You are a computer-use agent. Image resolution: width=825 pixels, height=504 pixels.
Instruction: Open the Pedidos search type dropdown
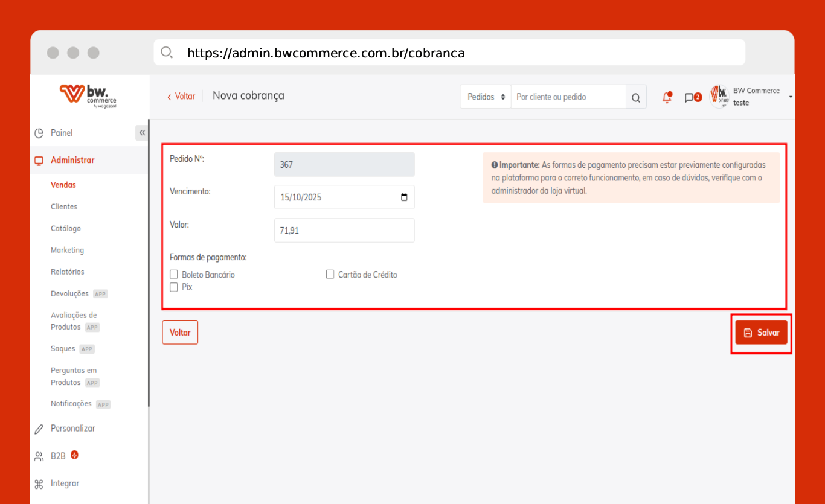486,97
